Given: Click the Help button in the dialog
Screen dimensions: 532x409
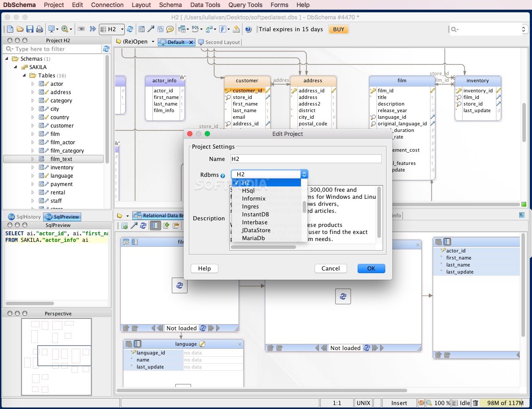Looking at the screenshot, I should (x=204, y=268).
